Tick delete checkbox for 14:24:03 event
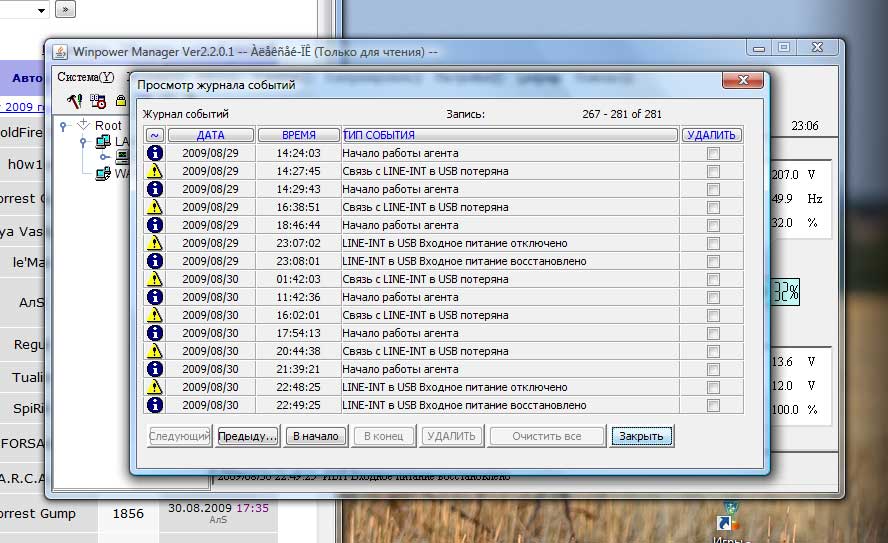The height and width of the screenshot is (543, 888). click(713, 153)
